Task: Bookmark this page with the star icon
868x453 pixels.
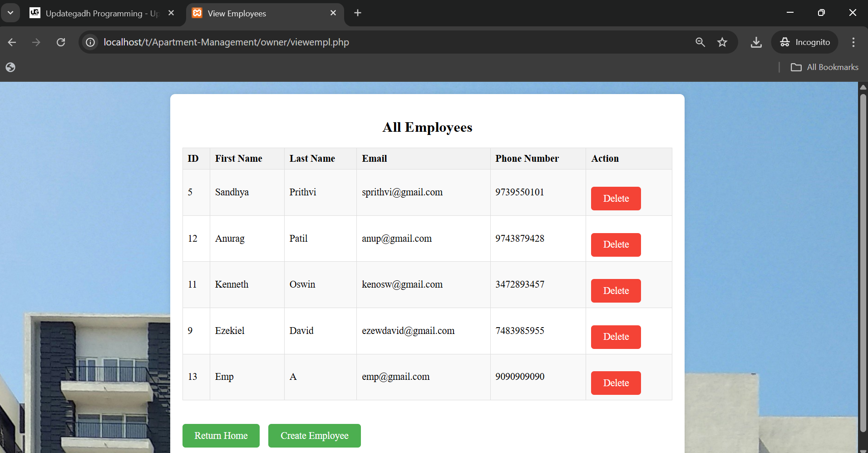Action: tap(722, 42)
